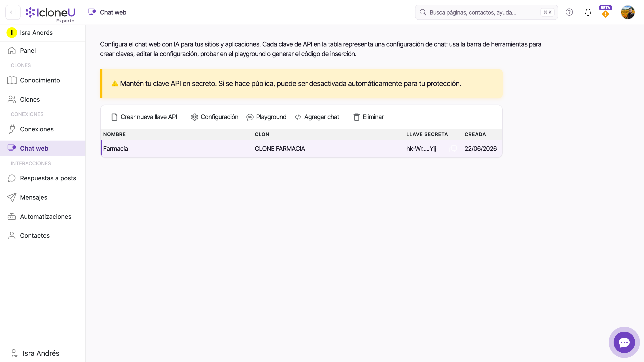Click the Configuración gear icon
Image resolution: width=644 pixels, height=362 pixels.
[195, 117]
